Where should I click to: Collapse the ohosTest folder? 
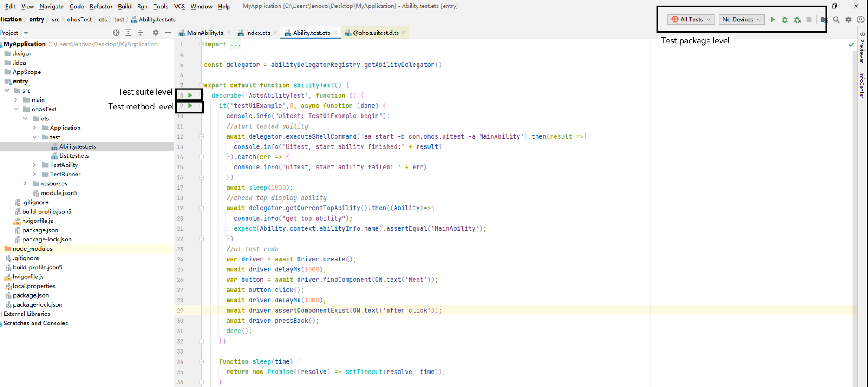(16, 109)
